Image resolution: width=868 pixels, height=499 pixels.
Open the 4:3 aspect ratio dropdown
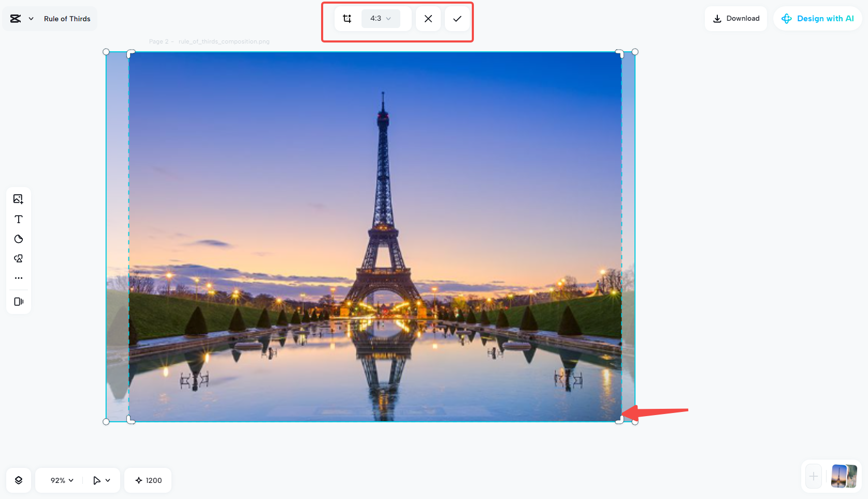[380, 18]
